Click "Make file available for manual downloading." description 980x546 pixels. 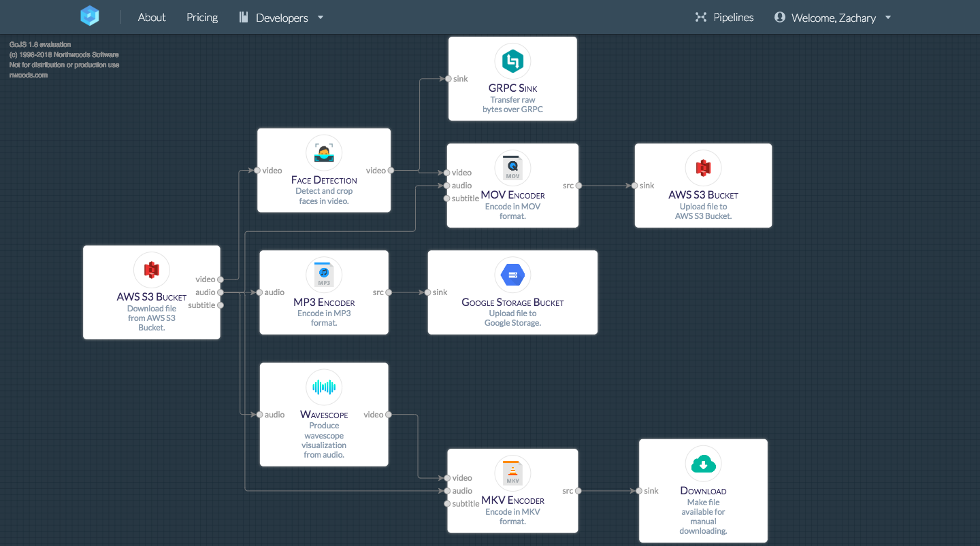pyautogui.click(x=703, y=517)
